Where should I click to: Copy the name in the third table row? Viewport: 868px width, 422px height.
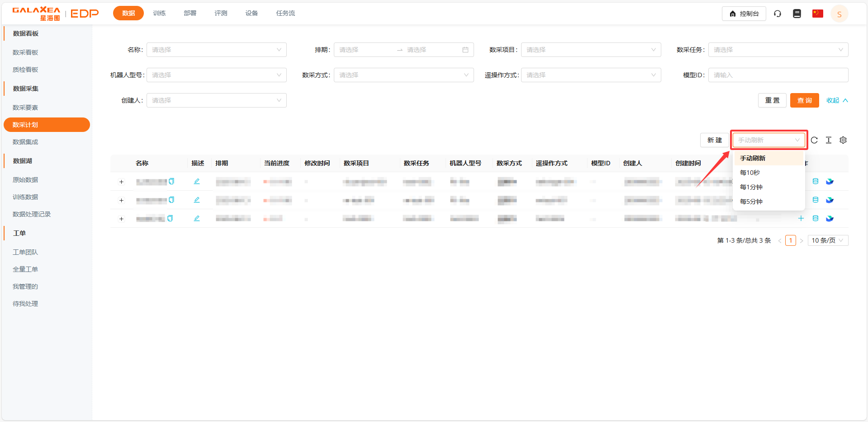170,218
